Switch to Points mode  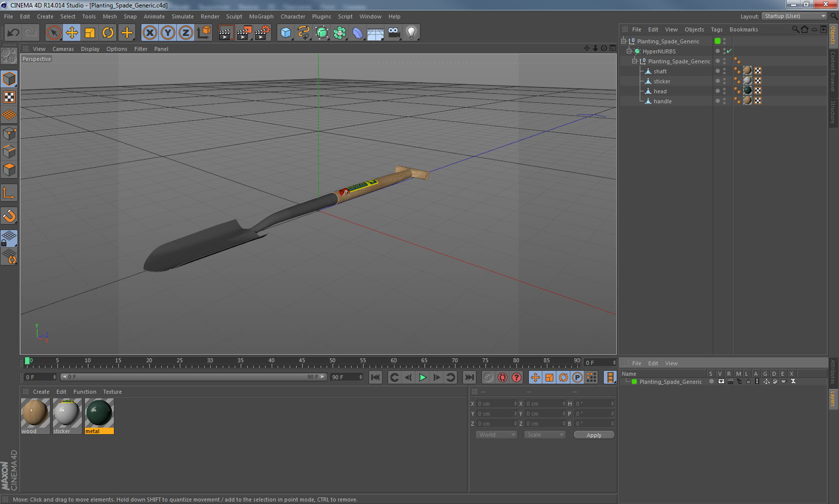pos(9,133)
